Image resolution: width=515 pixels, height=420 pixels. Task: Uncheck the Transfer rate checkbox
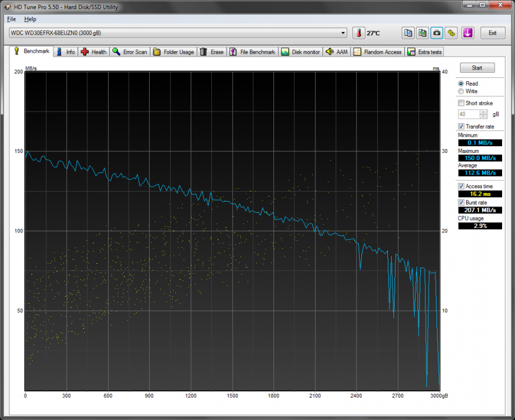click(x=461, y=127)
